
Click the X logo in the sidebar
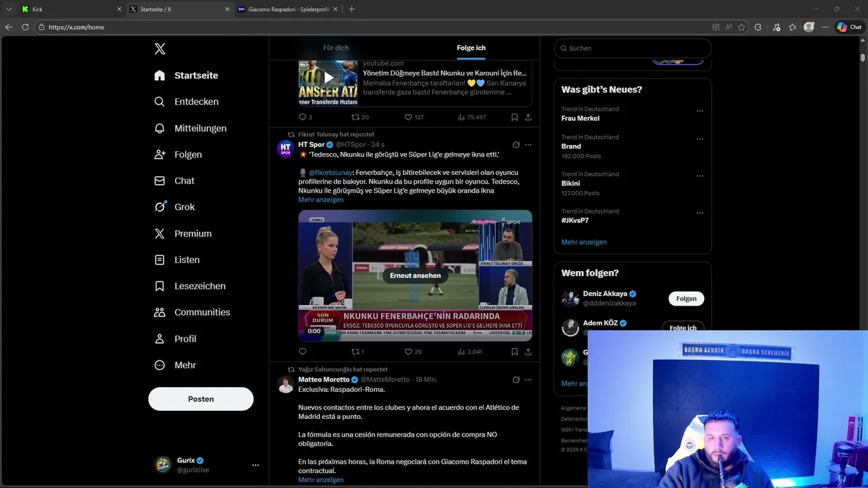[160, 49]
